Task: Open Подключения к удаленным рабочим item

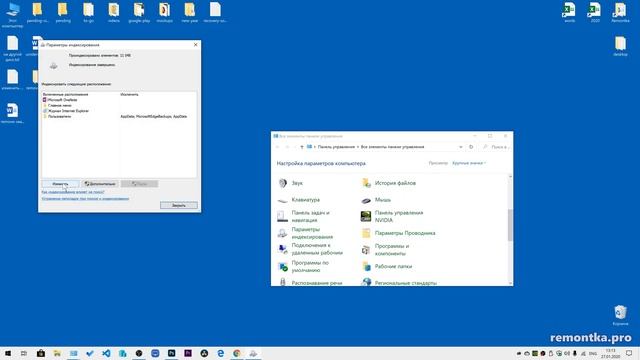Action: point(310,249)
